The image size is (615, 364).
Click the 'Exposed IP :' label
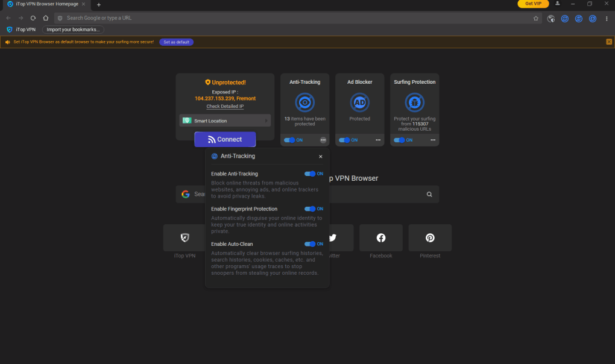click(225, 92)
